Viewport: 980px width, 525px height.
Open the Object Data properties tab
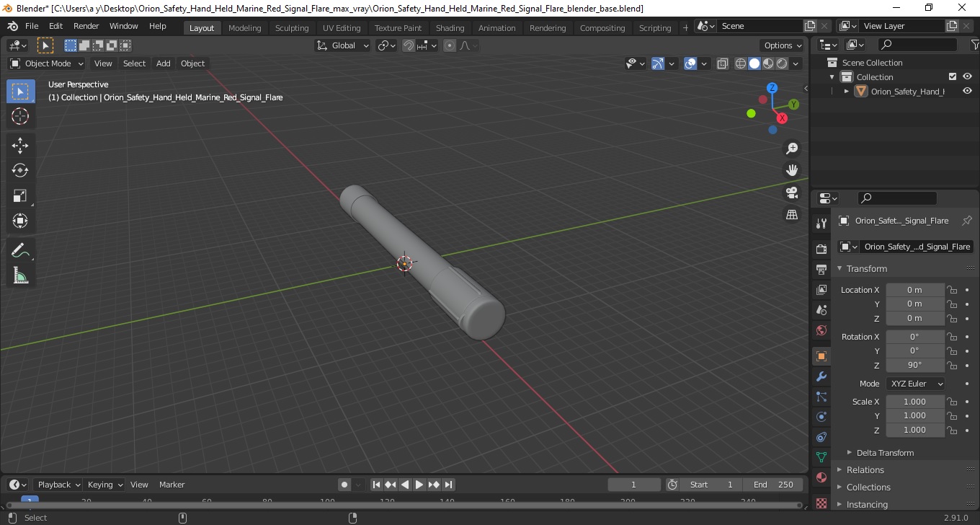[821, 457]
